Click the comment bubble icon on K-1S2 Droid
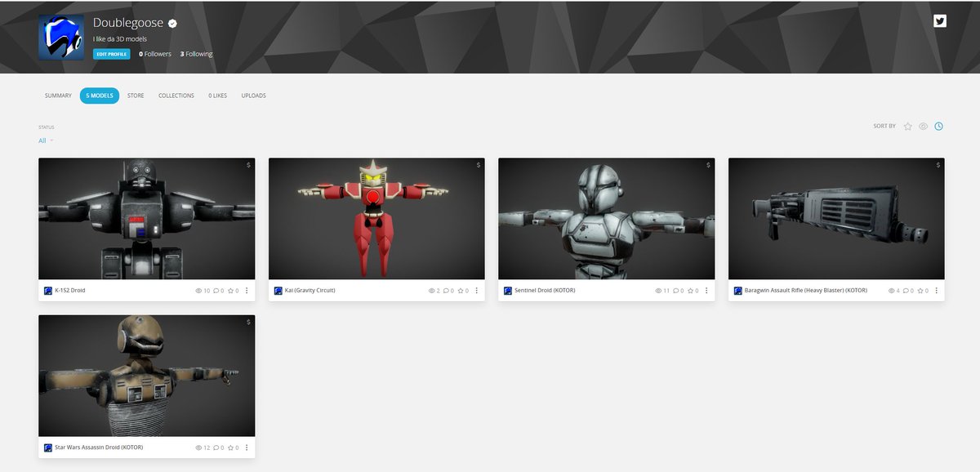The height and width of the screenshot is (472, 980). click(216, 290)
